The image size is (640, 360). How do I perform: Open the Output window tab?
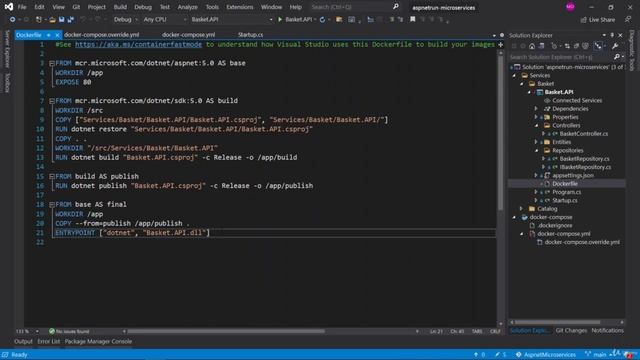point(23,341)
